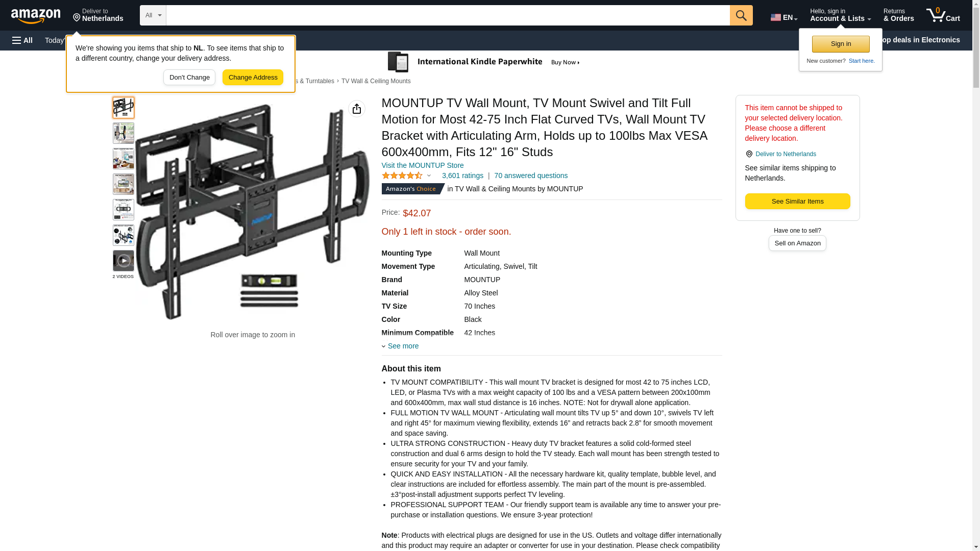
Task: Open the search category All dropdown
Action: [x=153, y=15]
